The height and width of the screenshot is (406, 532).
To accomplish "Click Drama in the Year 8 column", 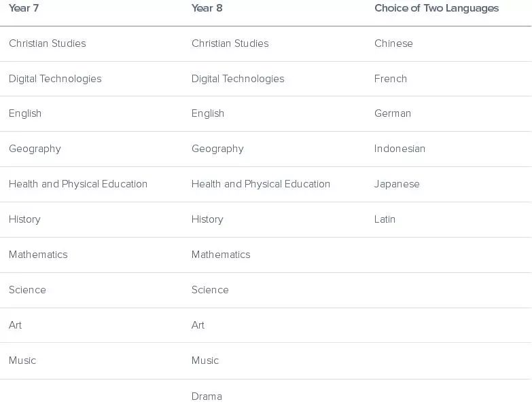I will click(207, 396).
